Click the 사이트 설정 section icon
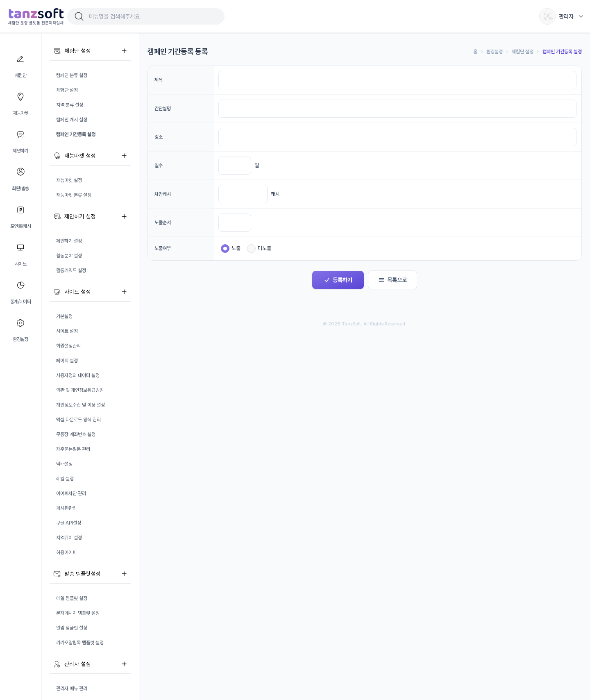Image resolution: width=590 pixels, height=700 pixels. [57, 292]
